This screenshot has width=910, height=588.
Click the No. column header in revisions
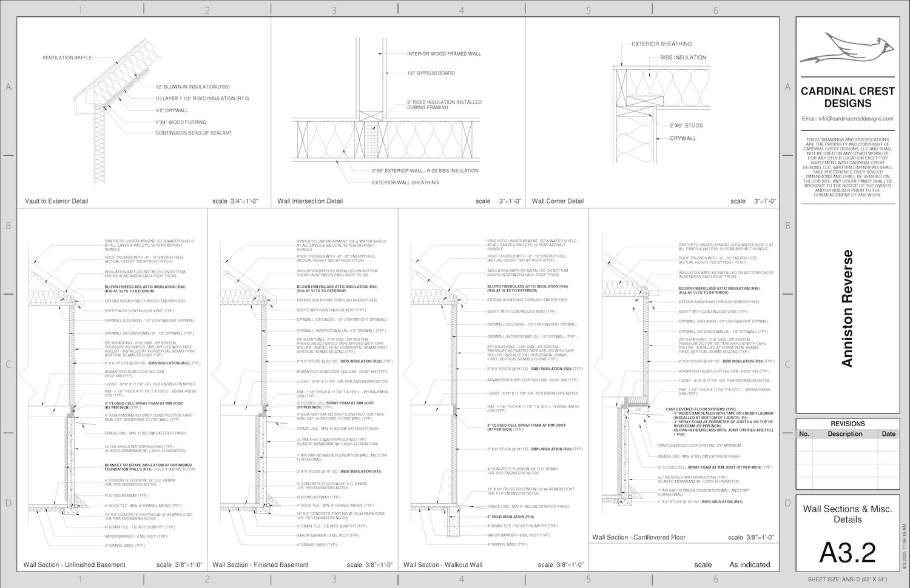804,434
